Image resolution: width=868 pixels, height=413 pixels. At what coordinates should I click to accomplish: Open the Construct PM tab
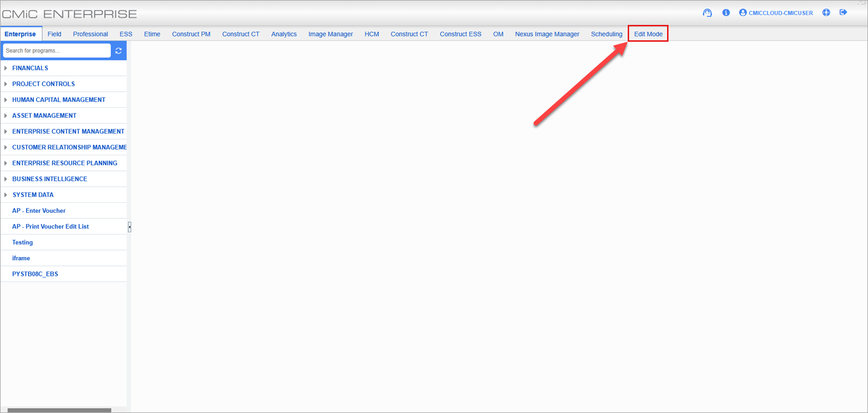(191, 34)
